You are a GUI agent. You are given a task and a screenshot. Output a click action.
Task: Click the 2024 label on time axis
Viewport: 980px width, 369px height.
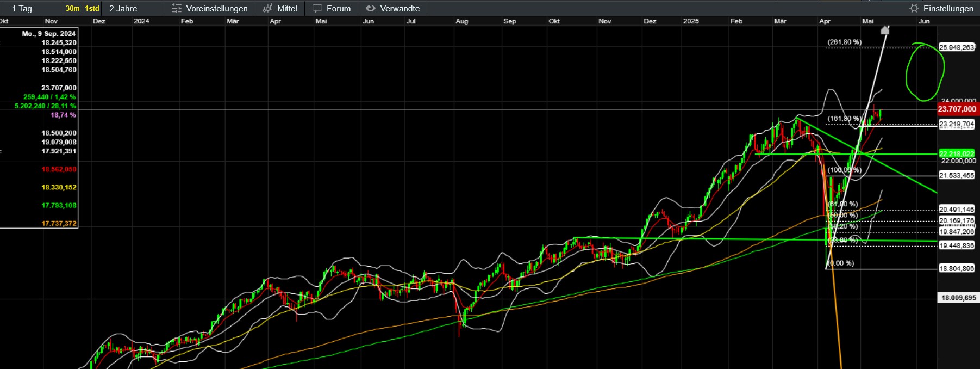point(141,21)
